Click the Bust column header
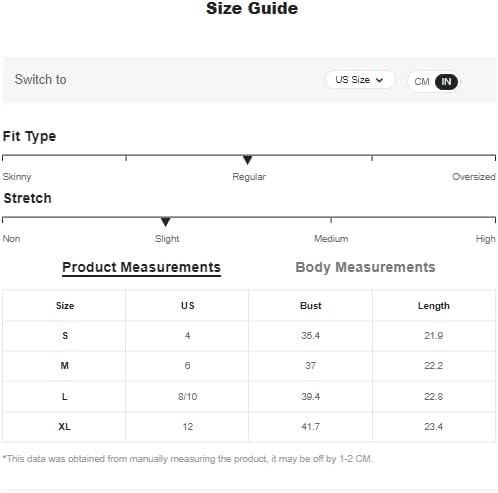The image size is (498, 493). [310, 306]
